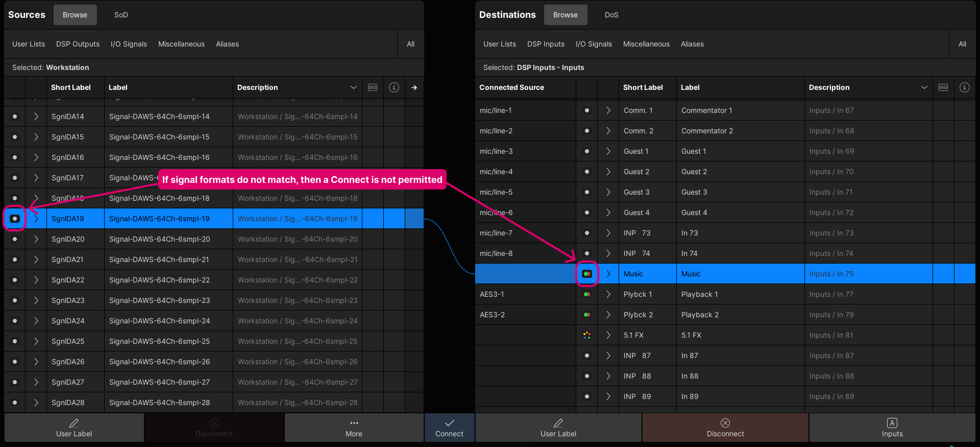This screenshot has width=980, height=447.
Task: Expand the SgnlDA20 source row chevron
Action: (x=36, y=239)
